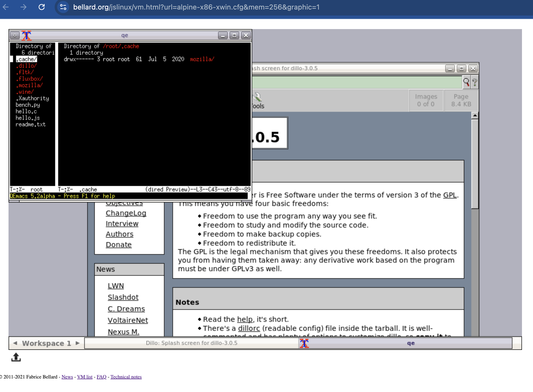Open the ChangeLog link in Dillo
The width and height of the screenshot is (533, 392).
126,213
